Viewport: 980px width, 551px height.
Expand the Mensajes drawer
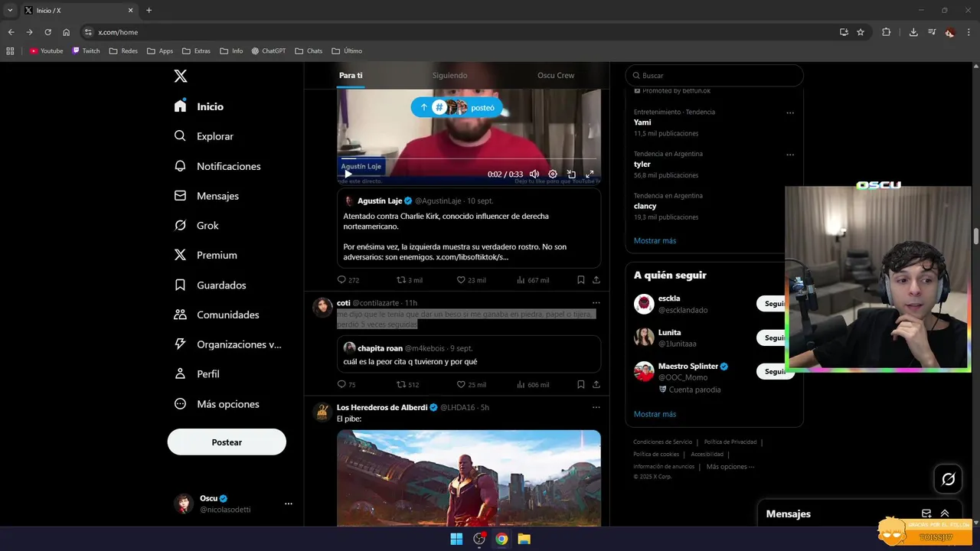coord(945,514)
